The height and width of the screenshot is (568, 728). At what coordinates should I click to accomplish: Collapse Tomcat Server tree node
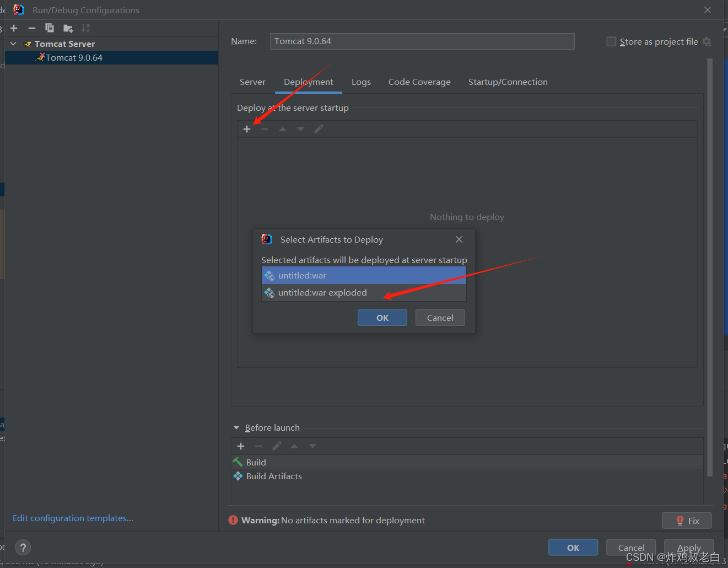(x=13, y=44)
